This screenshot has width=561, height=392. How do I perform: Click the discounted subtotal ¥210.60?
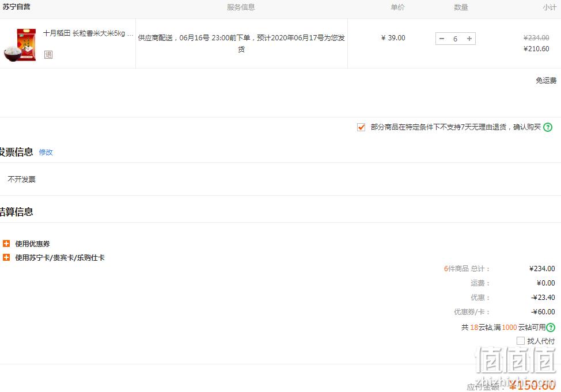(x=536, y=49)
